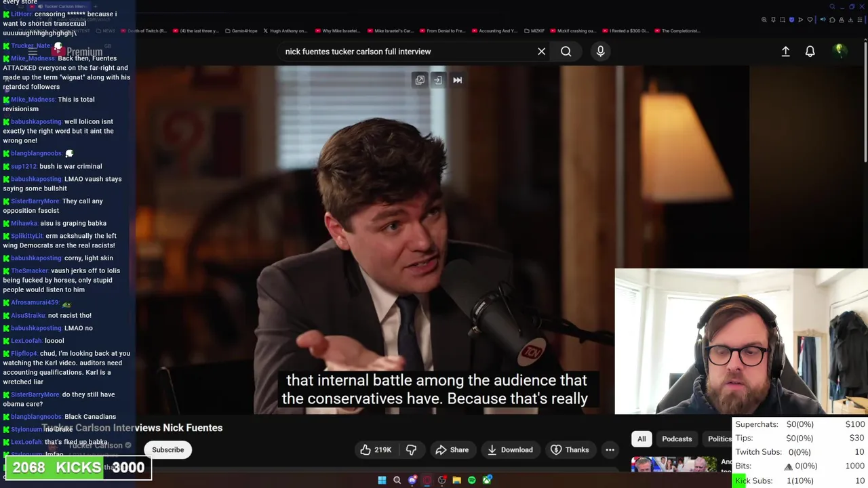
Task: Open Windows taskbar search
Action: pyautogui.click(x=397, y=480)
